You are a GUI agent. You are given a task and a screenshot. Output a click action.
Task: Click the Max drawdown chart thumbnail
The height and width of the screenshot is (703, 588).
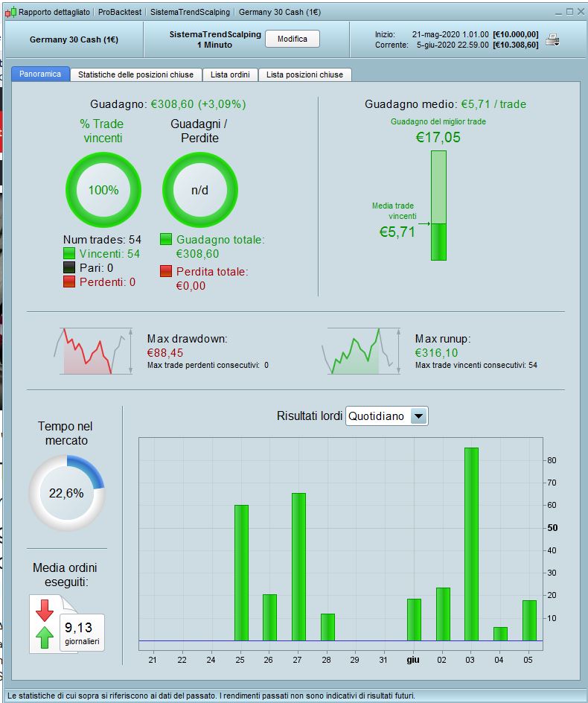(x=93, y=351)
